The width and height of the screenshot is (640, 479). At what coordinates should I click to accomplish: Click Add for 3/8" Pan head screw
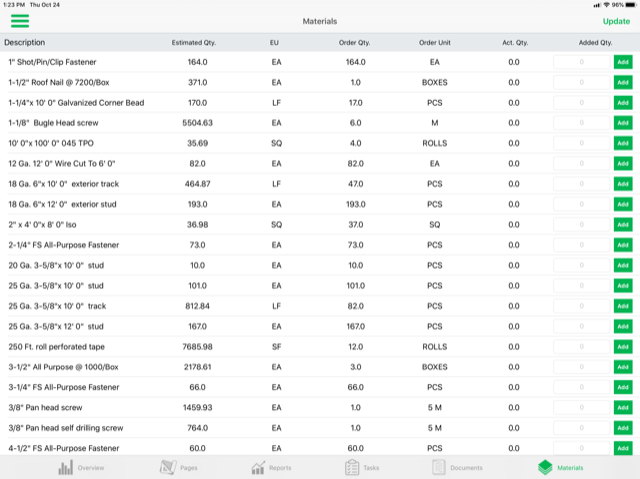pos(623,408)
